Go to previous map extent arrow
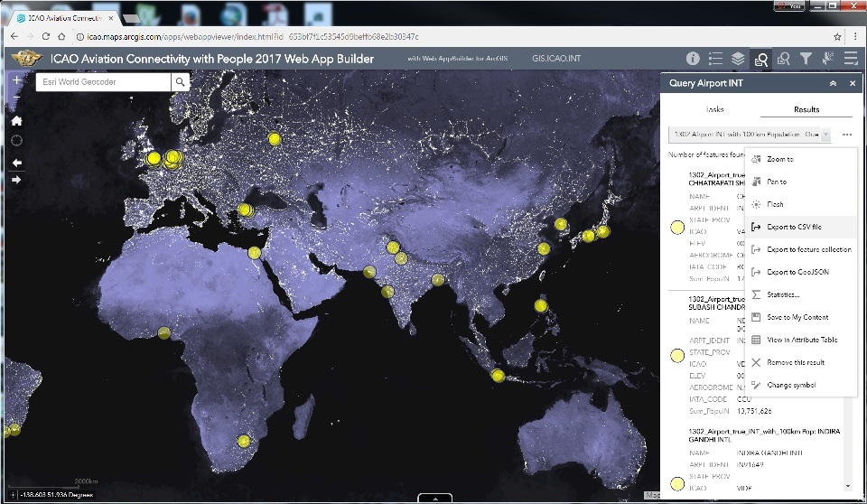Viewport: 867px width, 504px height. pyautogui.click(x=16, y=163)
